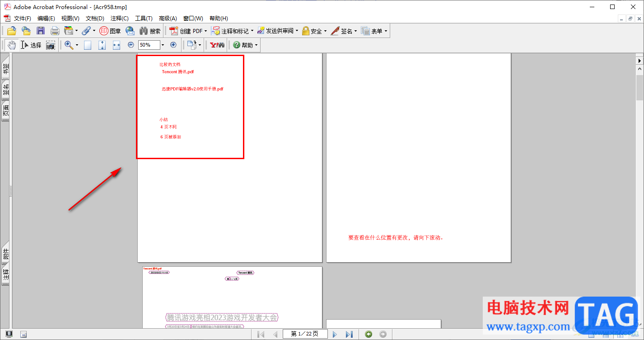
Task: Click the 图章 stamp tool
Action: pos(110,31)
